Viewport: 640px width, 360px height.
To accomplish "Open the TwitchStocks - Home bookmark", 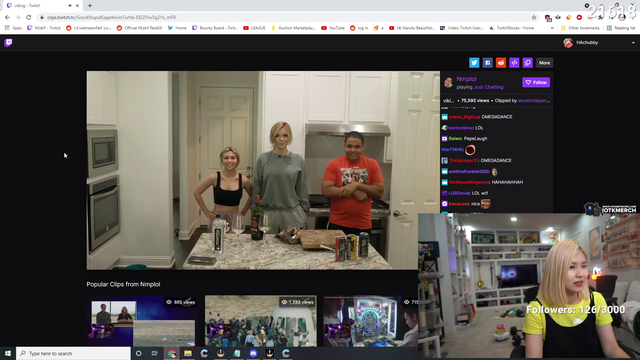I will (511, 28).
